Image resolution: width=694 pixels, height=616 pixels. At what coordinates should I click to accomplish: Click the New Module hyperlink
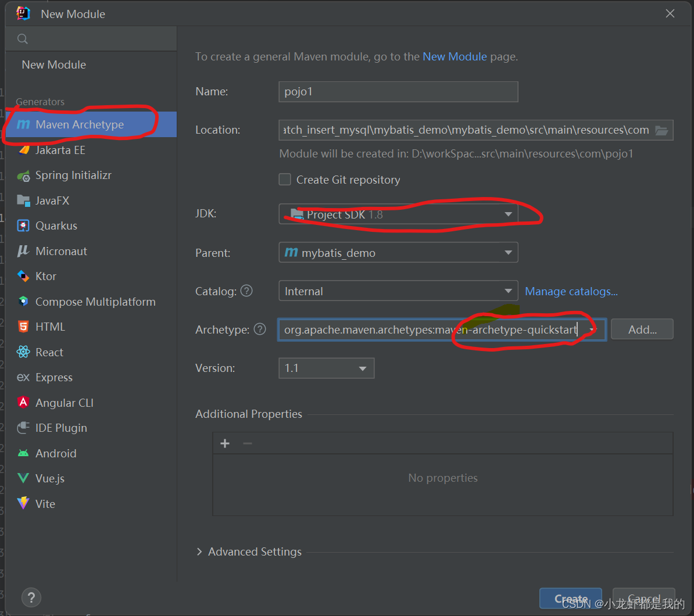[x=455, y=56]
